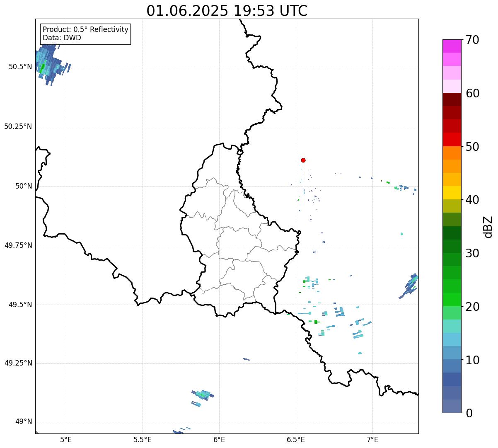Image resolution: width=498 pixels, height=448 pixels.
Task: Click the plot title 01.06.2025 19:53 UTC
Action: (227, 11)
